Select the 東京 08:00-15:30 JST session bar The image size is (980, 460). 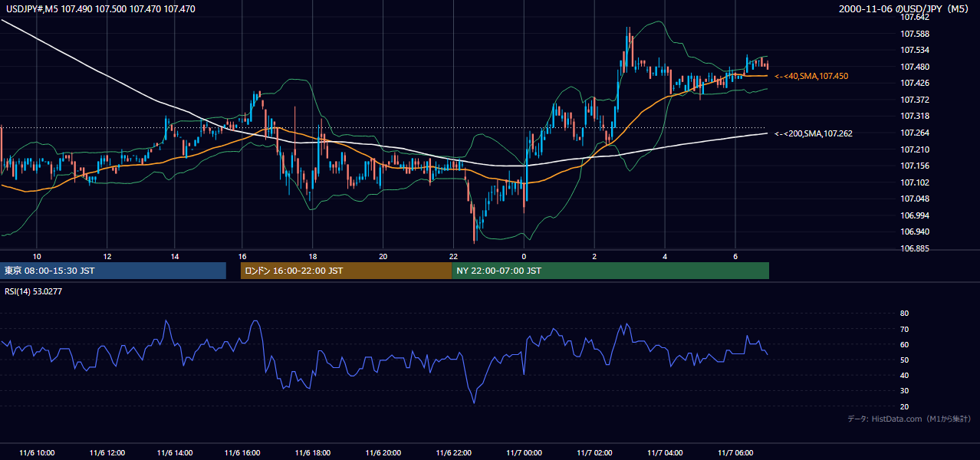click(113, 271)
